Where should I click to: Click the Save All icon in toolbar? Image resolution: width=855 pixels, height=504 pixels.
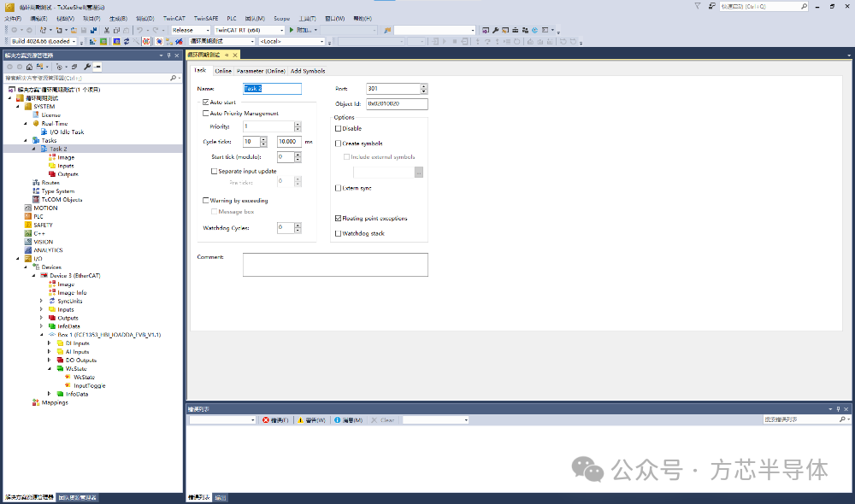point(93,30)
